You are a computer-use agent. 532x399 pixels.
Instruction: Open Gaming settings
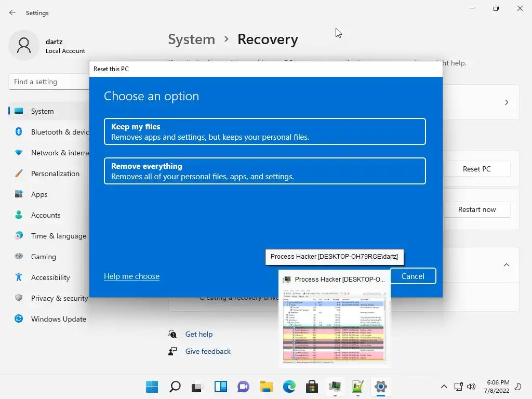(x=48, y=257)
